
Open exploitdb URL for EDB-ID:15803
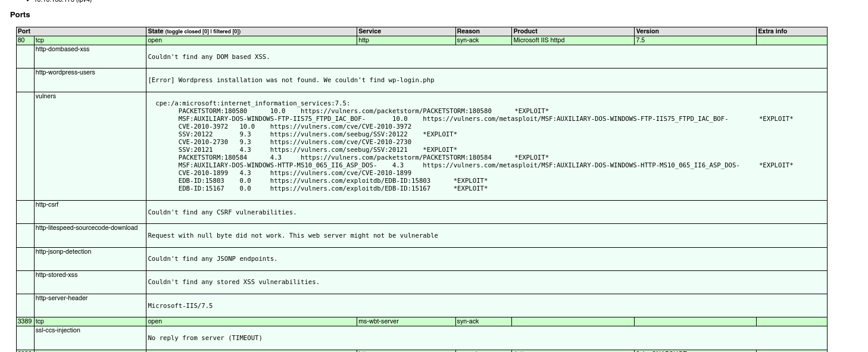[x=350, y=181]
